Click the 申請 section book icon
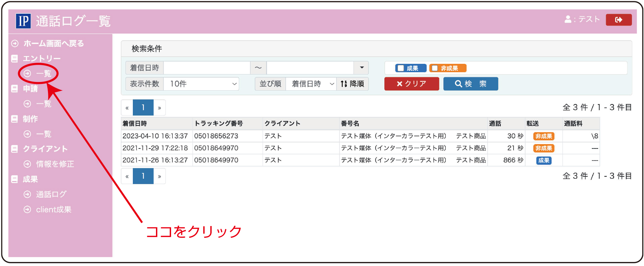 (x=14, y=89)
